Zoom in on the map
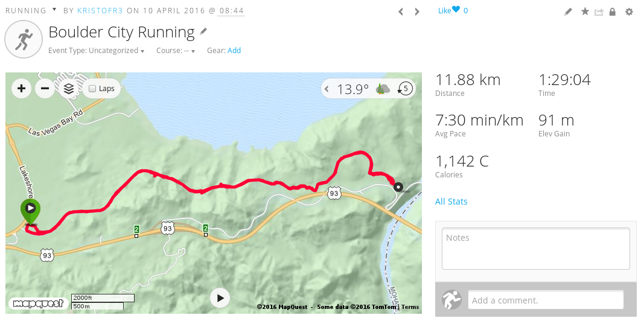The image size is (644, 321). (21, 88)
